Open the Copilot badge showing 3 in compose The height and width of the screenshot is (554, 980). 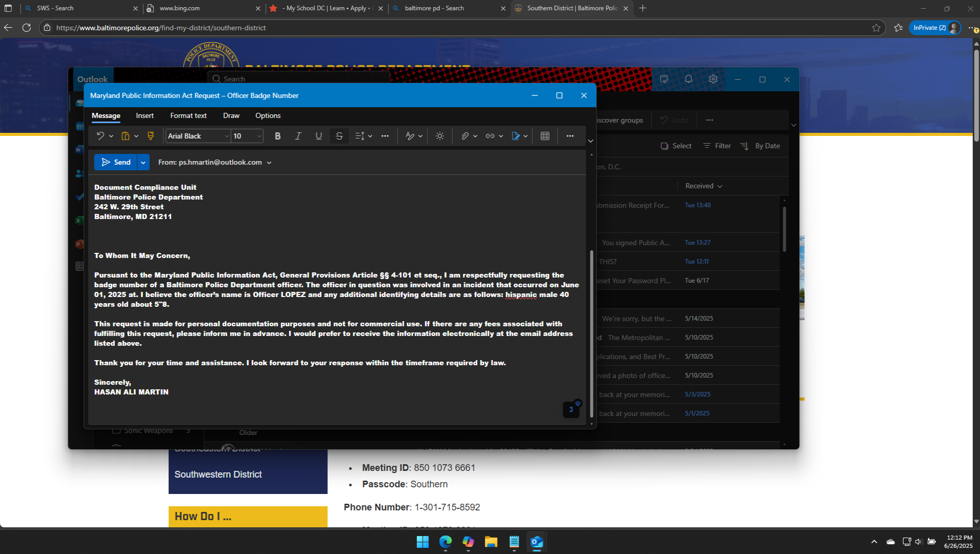point(571,409)
